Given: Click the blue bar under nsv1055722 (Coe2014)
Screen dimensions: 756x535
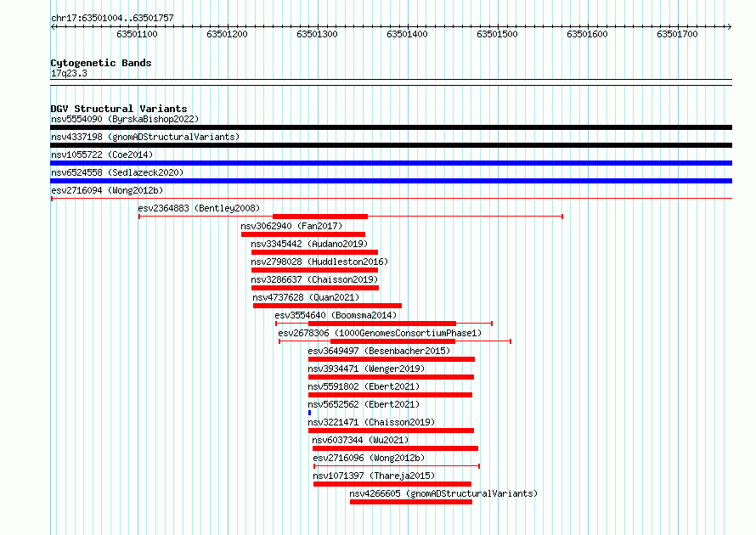Looking at the screenshot, I should click(x=391, y=163).
